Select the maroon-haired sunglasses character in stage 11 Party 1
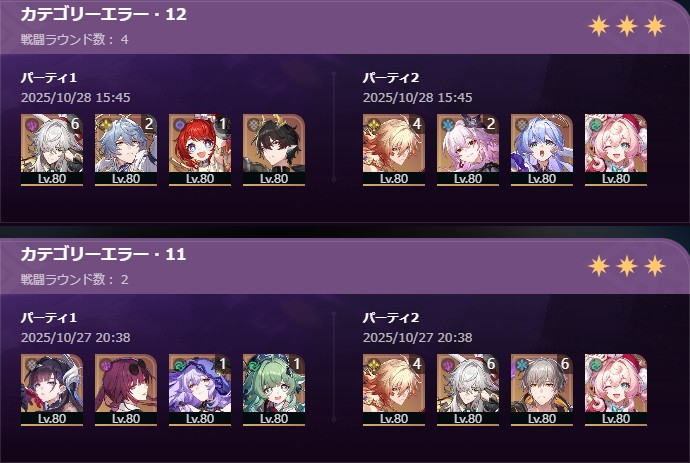The image size is (690, 463). [x=126, y=390]
